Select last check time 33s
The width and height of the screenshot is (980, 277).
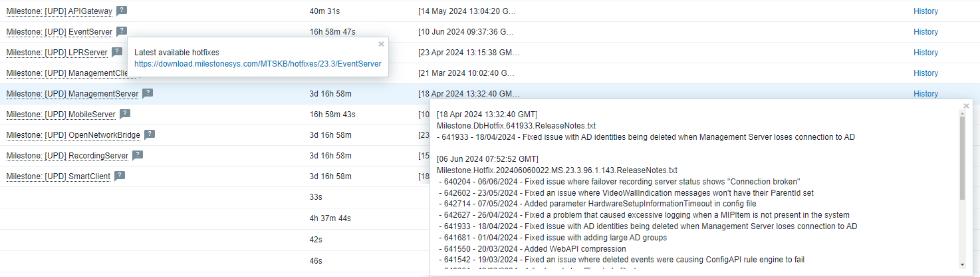(316, 197)
